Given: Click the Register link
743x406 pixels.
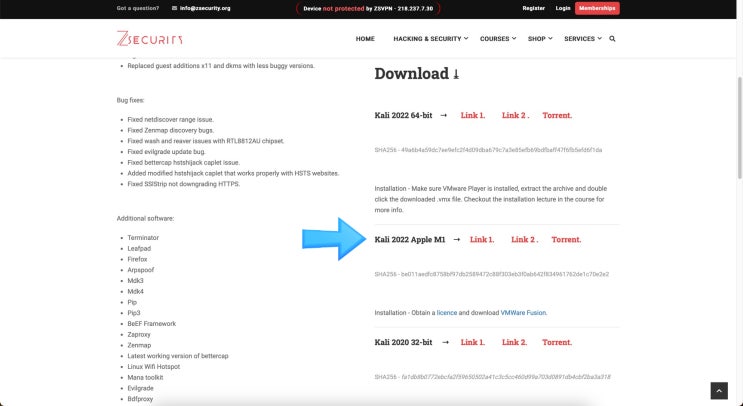Looking at the screenshot, I should tap(534, 8).
